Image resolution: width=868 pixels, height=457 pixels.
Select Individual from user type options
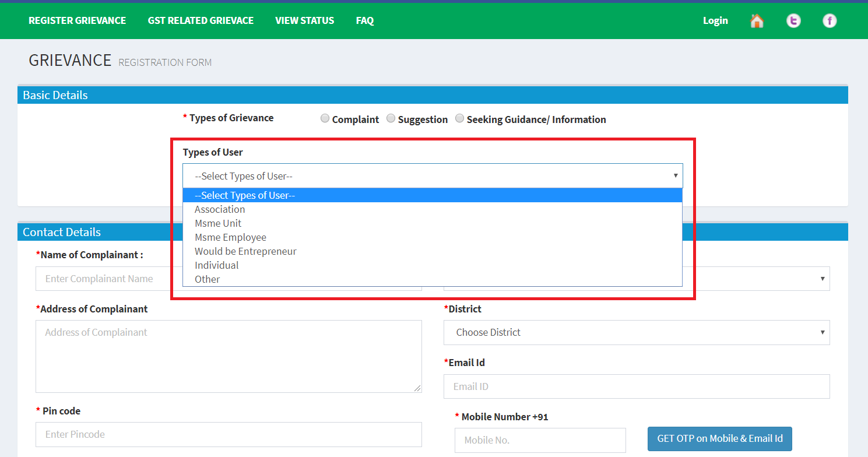216,265
